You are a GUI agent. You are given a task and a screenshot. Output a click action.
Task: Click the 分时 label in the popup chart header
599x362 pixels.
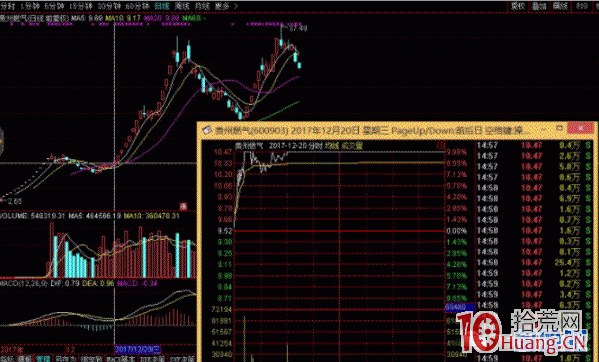(x=316, y=145)
